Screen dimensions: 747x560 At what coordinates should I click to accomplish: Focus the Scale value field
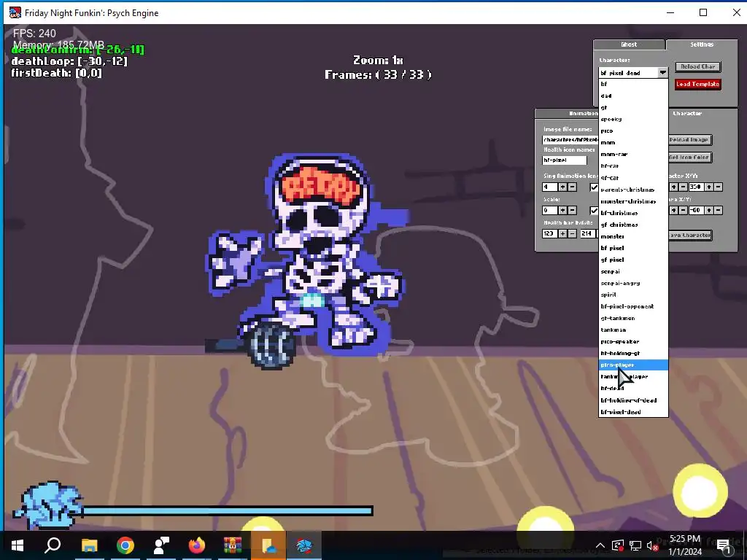point(550,210)
